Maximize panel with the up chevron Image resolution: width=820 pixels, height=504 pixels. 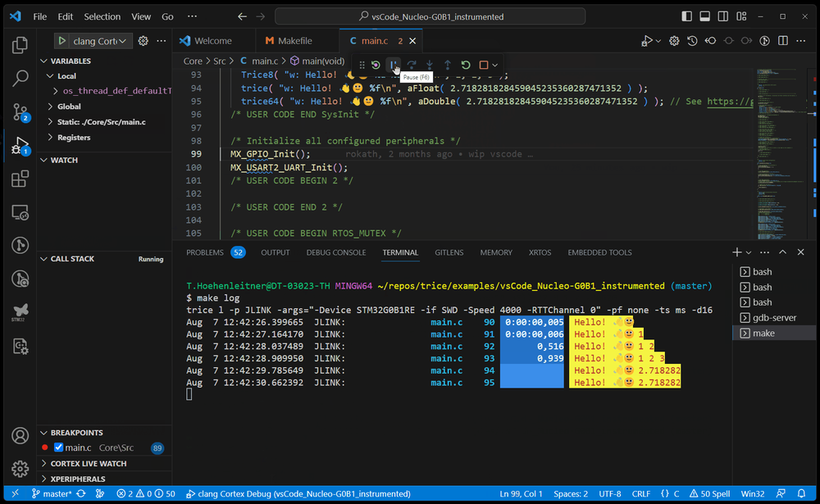point(783,252)
